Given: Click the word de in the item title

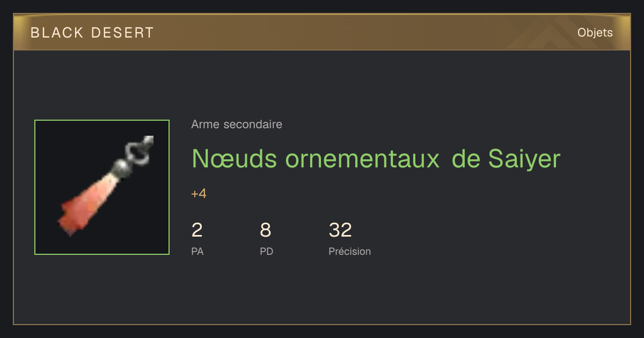Looking at the screenshot, I should pos(466,159).
